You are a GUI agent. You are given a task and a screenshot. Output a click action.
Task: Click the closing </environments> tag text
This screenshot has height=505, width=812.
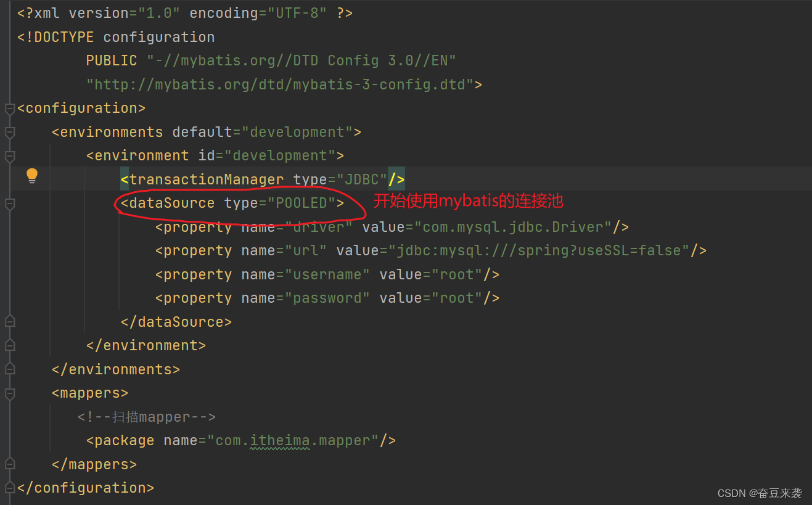116,369
